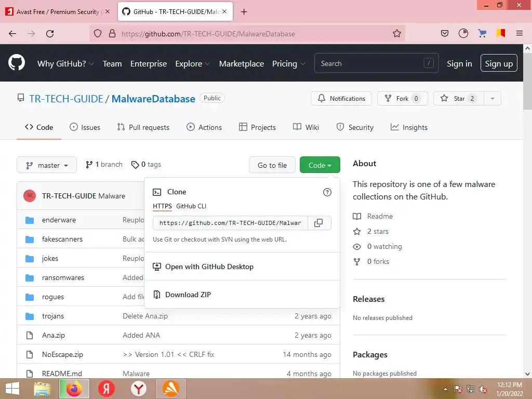Click the shield tracking protection icon
This screenshot has height=399, width=532.
pyautogui.click(x=98, y=34)
